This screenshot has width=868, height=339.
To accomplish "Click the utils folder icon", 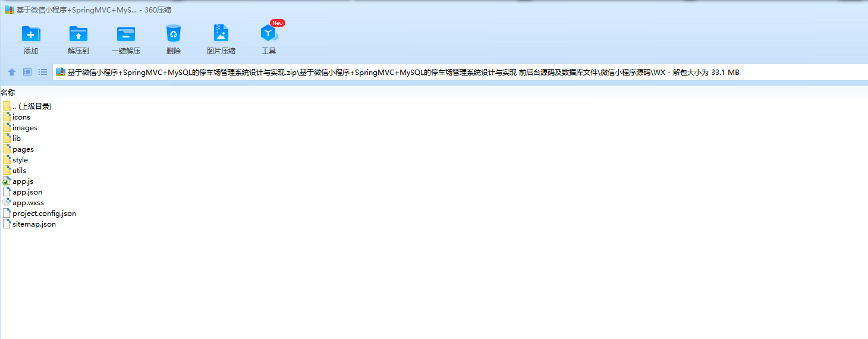I will pos(7,170).
